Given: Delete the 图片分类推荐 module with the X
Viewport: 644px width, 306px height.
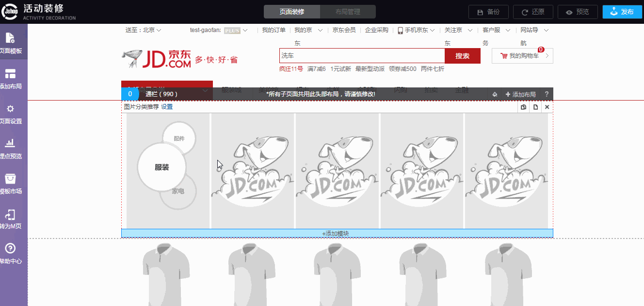Looking at the screenshot, I should (x=547, y=107).
